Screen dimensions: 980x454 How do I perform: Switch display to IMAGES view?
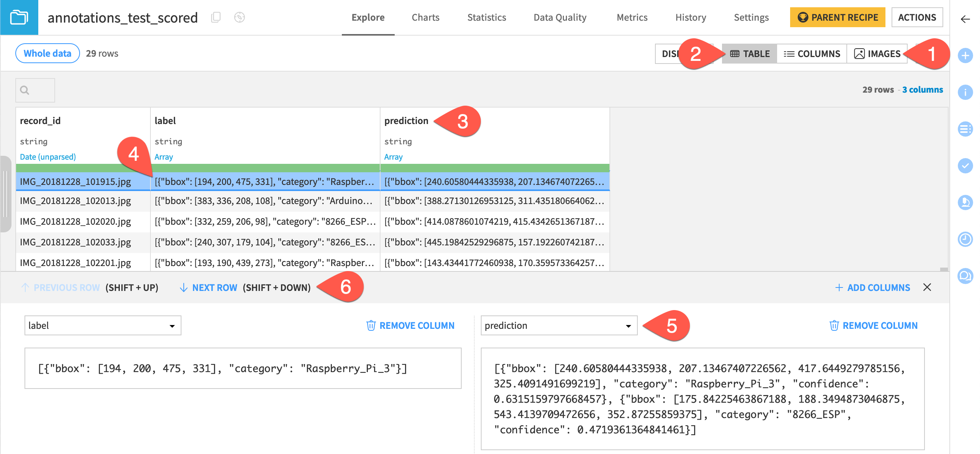click(877, 54)
